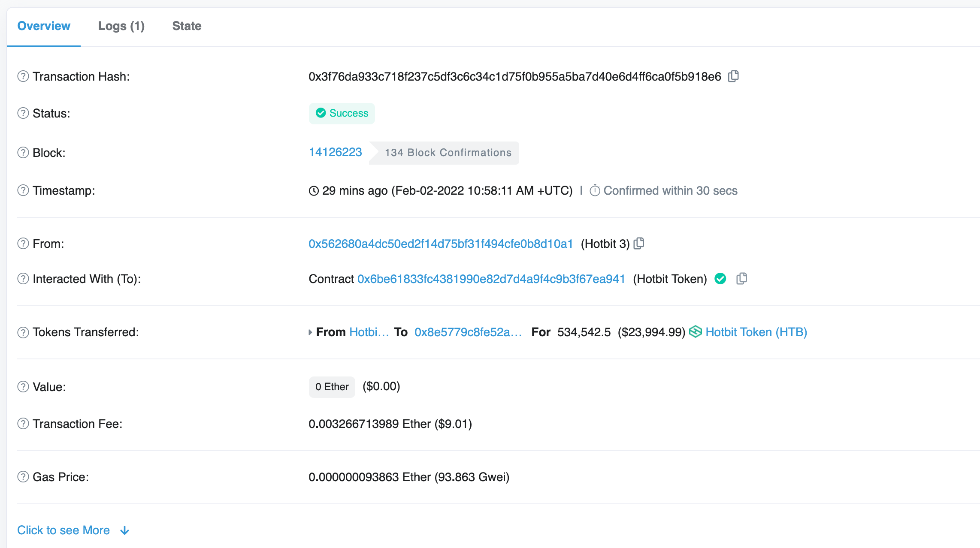Click the question mark beside Gas Price
The width and height of the screenshot is (980, 548).
click(x=23, y=476)
